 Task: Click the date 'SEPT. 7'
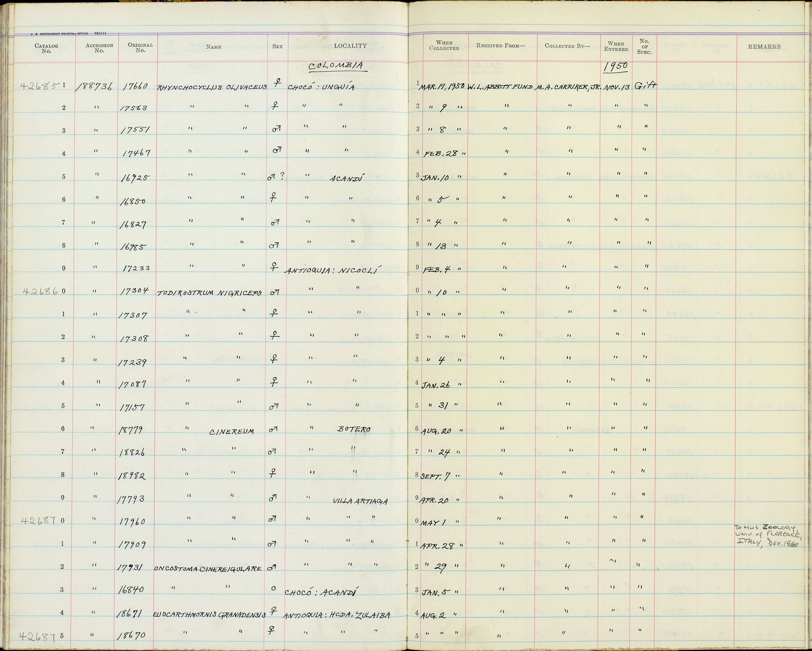point(436,477)
